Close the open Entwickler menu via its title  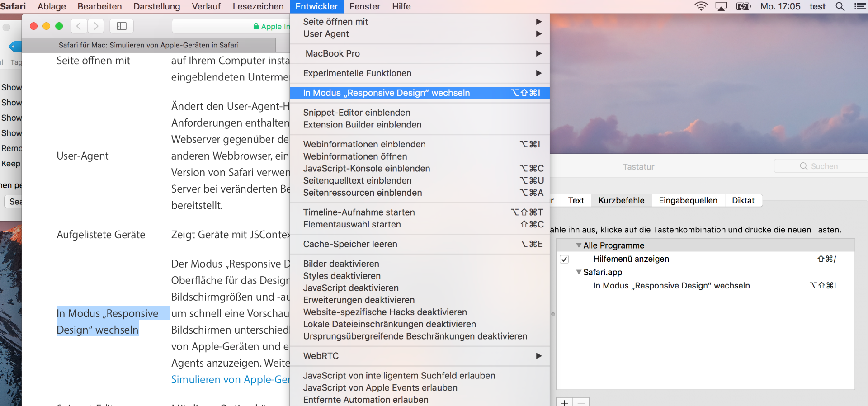316,6
